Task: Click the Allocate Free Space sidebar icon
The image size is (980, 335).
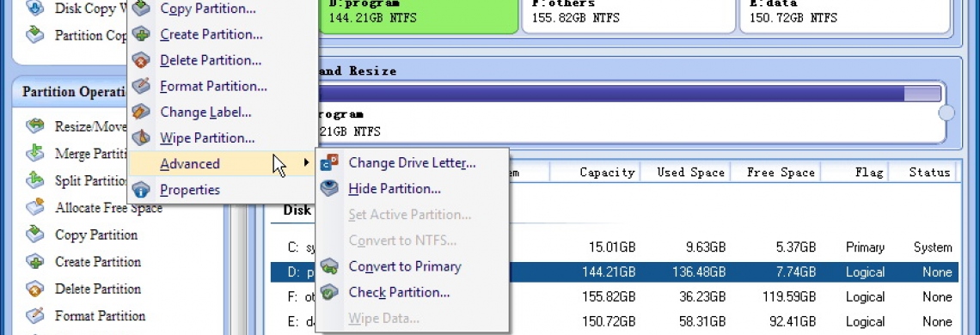Action: (35, 207)
